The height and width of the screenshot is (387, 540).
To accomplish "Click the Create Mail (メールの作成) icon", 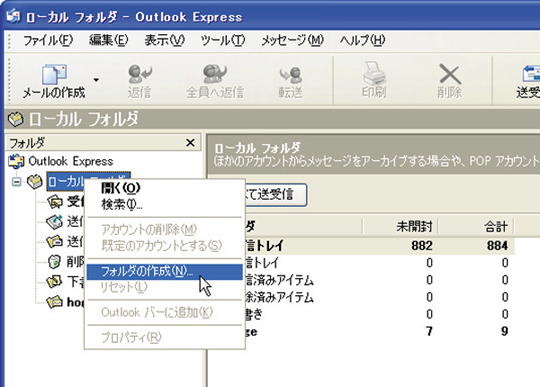I will point(54,74).
